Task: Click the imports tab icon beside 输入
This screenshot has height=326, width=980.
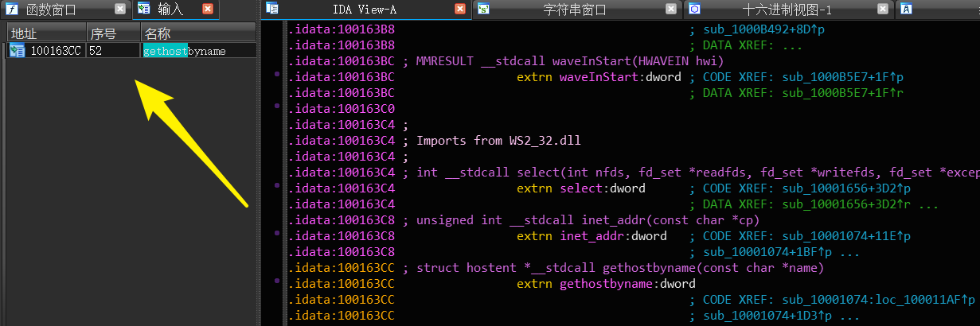Action: click(144, 10)
